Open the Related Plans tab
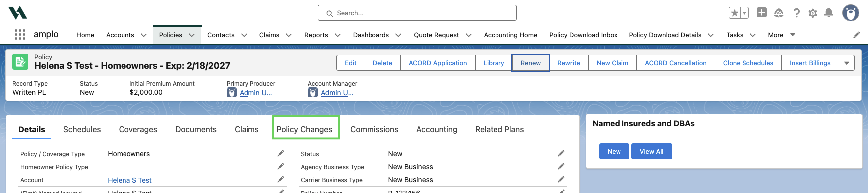This screenshot has width=868, height=193. pyautogui.click(x=499, y=129)
